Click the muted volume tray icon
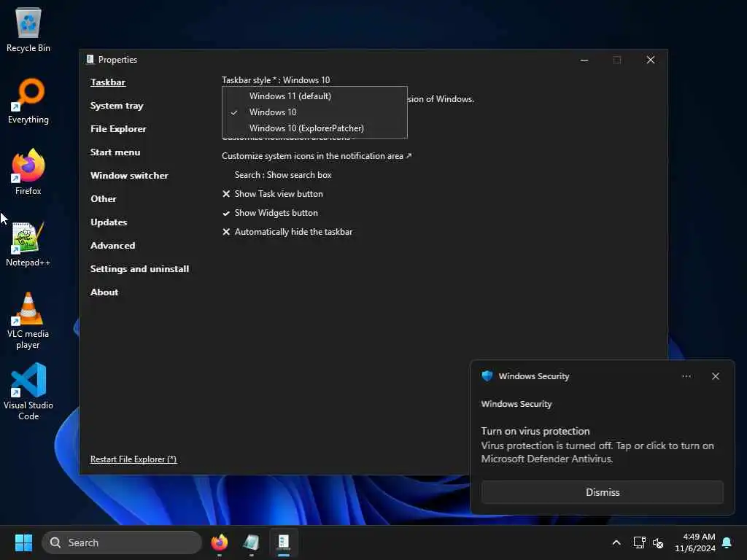 [x=658, y=542]
